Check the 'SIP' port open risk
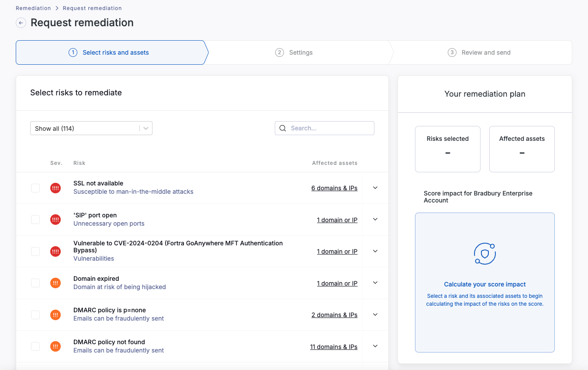This screenshot has width=588, height=370. tap(35, 220)
